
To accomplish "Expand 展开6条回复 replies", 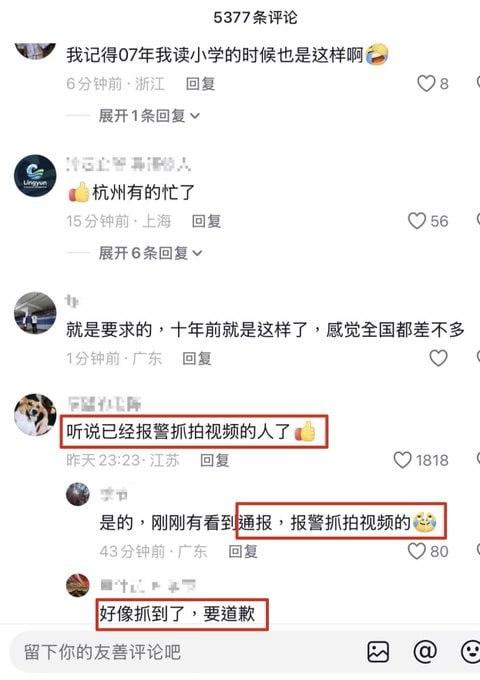I will 150,253.
